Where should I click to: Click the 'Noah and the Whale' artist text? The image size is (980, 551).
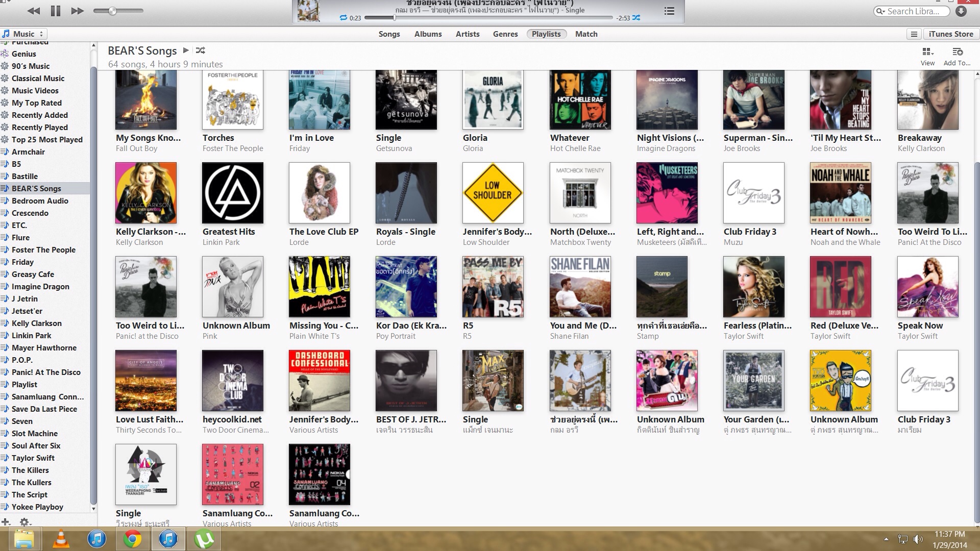(x=845, y=242)
